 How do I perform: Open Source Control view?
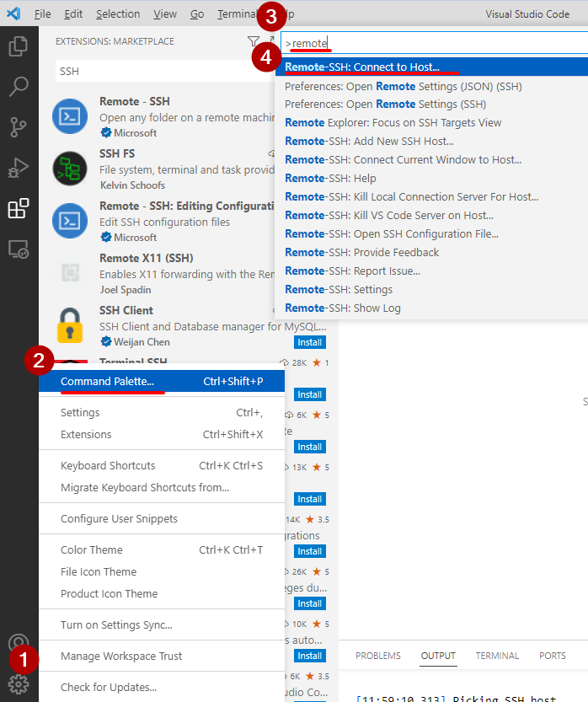pos(19,127)
